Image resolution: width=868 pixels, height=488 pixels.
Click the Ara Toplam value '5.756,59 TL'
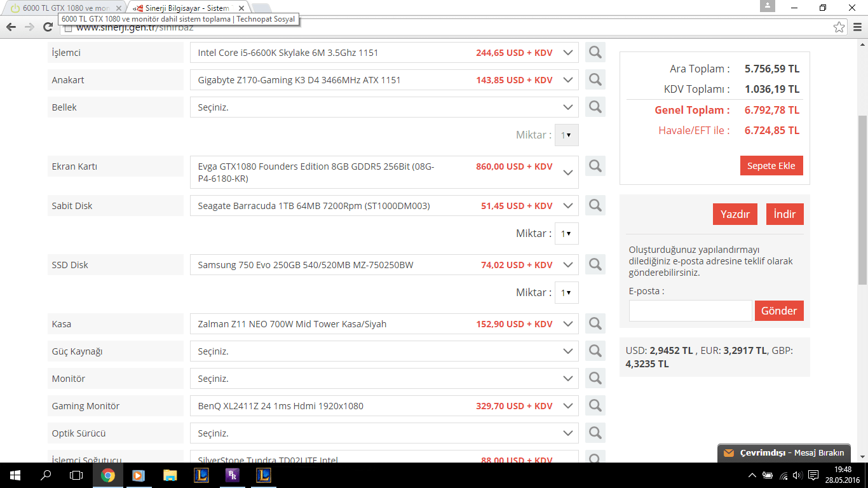click(772, 69)
